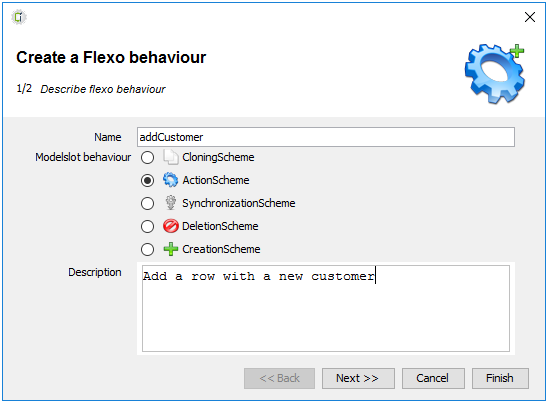Finish creating the Flexo behaviour
This screenshot has width=548, height=403.
click(500, 378)
